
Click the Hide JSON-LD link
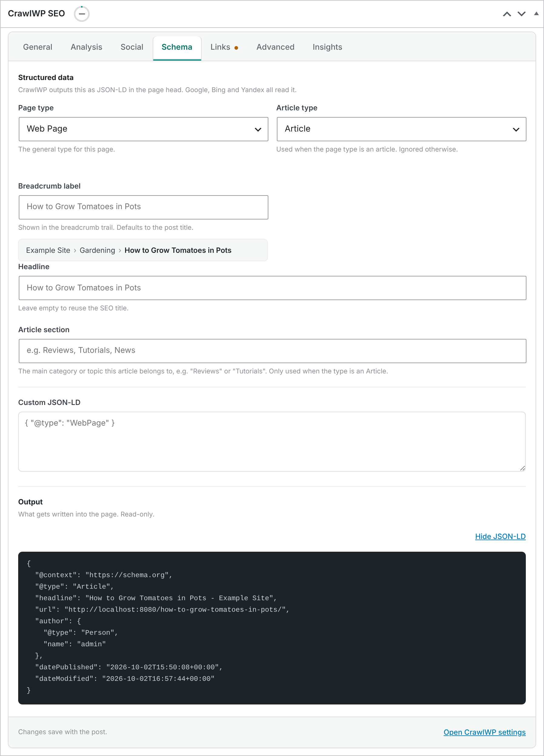[x=500, y=536]
